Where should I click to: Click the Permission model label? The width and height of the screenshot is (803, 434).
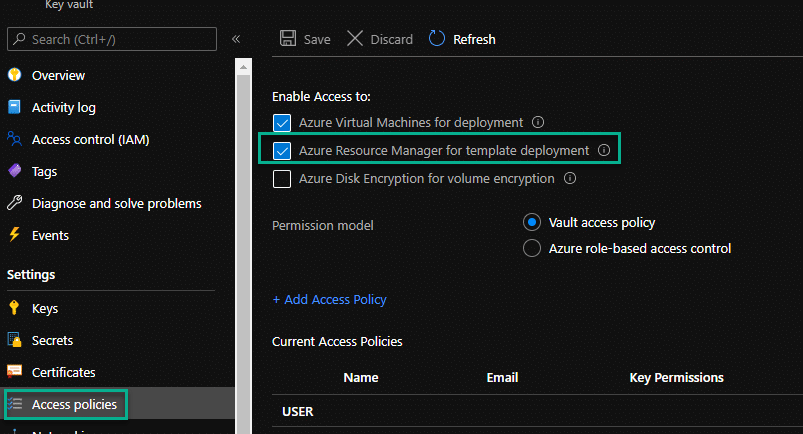tap(323, 225)
